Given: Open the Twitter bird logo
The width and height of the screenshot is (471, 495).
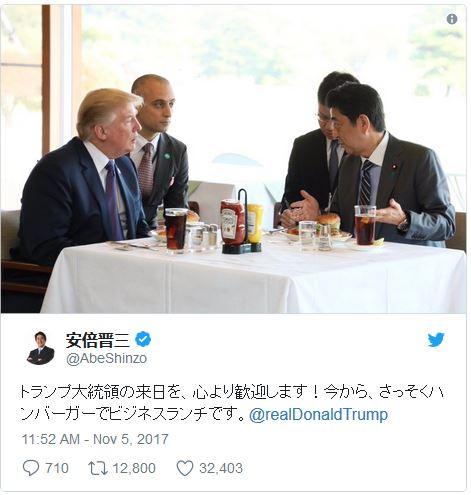Looking at the screenshot, I should (436, 340).
